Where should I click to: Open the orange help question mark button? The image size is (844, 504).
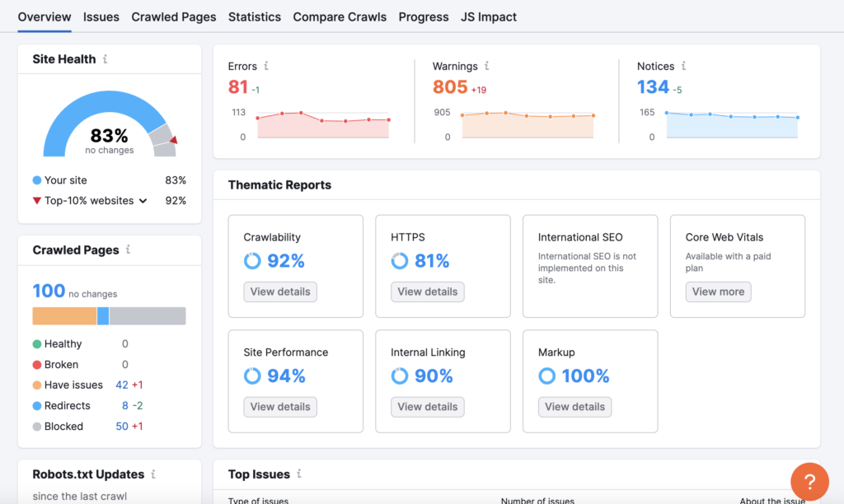click(809, 482)
